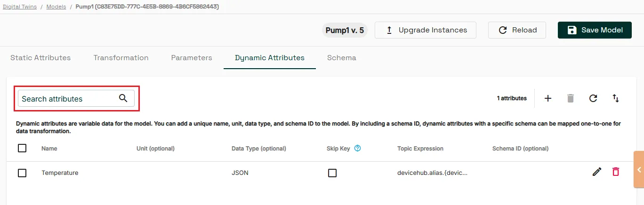Image resolution: width=644 pixels, height=205 pixels.
Task: Expand the orange side panel chevron
Action: point(639,170)
